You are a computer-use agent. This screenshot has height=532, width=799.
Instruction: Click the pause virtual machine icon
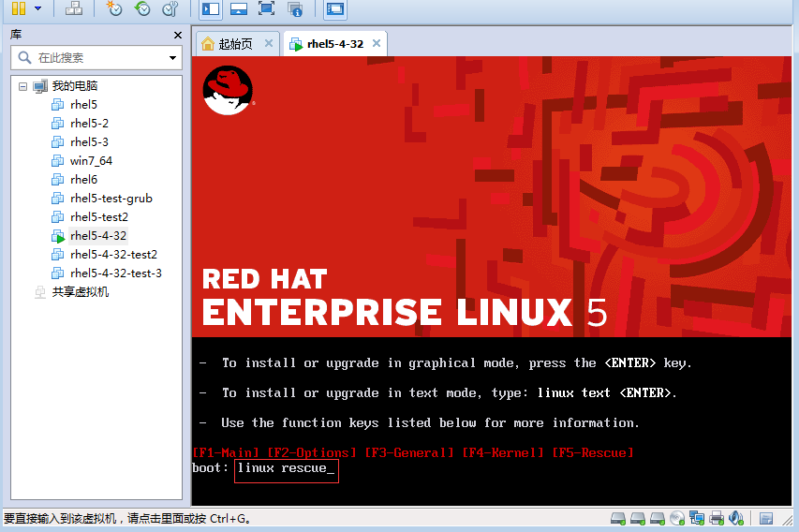18,8
